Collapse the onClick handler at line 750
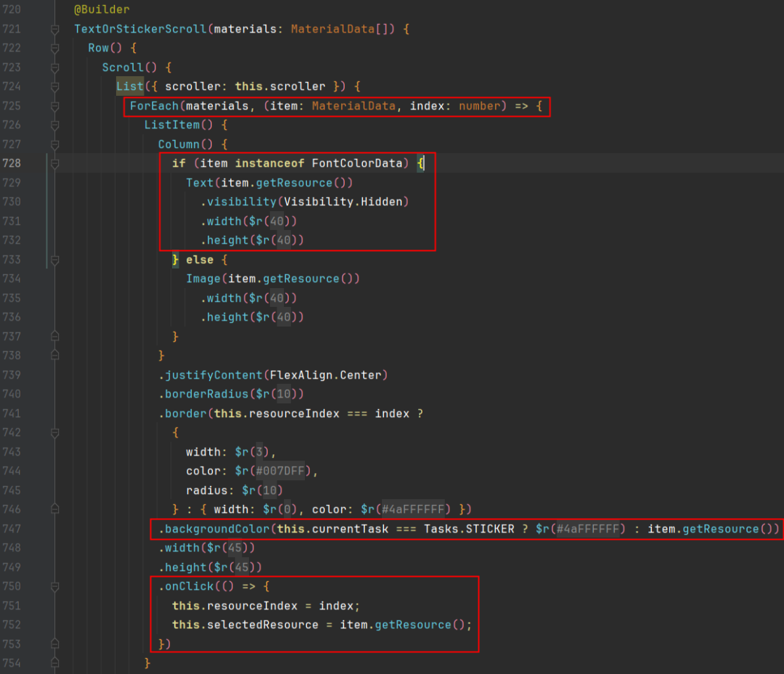 (55, 586)
